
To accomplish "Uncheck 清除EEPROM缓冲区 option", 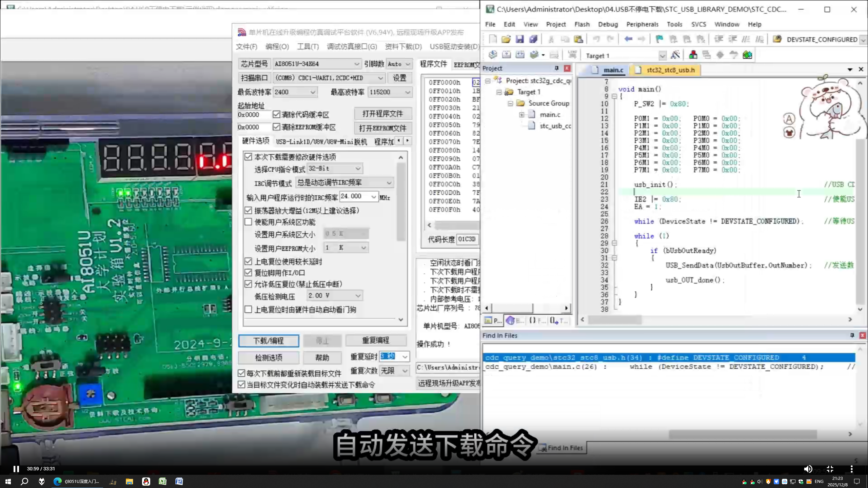I will coord(277,127).
